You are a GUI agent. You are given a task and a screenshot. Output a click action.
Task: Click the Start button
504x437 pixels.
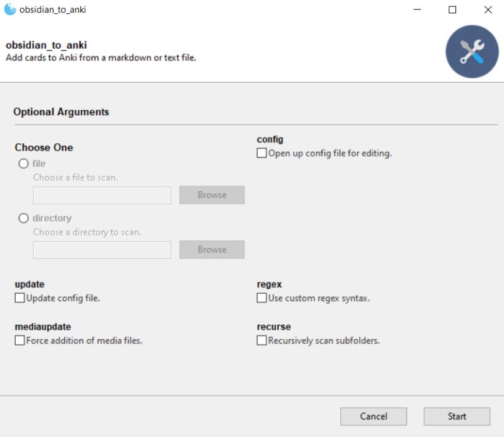(457, 416)
